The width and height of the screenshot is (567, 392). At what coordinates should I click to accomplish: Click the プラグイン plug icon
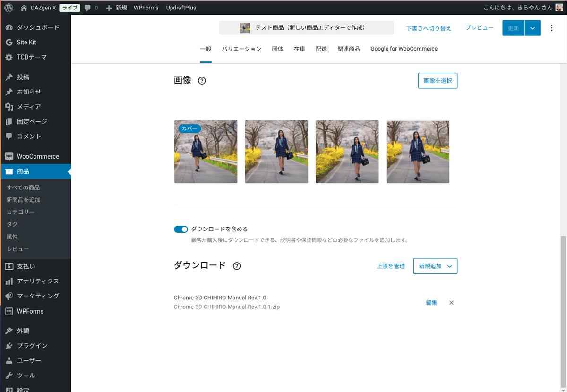click(x=9, y=346)
